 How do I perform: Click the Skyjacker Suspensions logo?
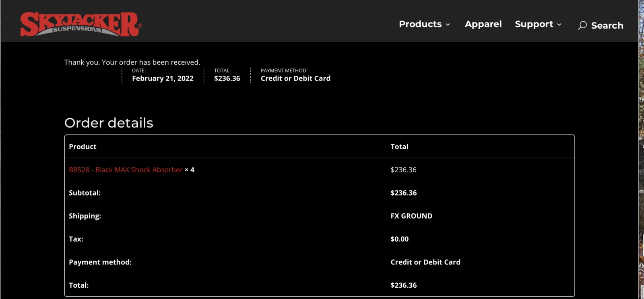[81, 25]
